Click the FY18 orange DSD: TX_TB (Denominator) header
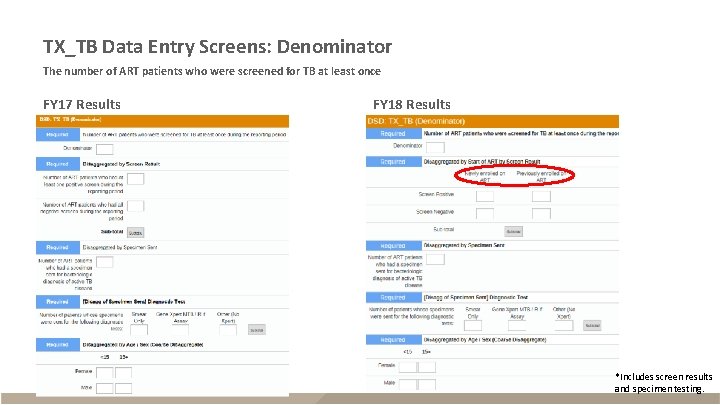Image resolution: width=720 pixels, height=405 pixels. 492,121
